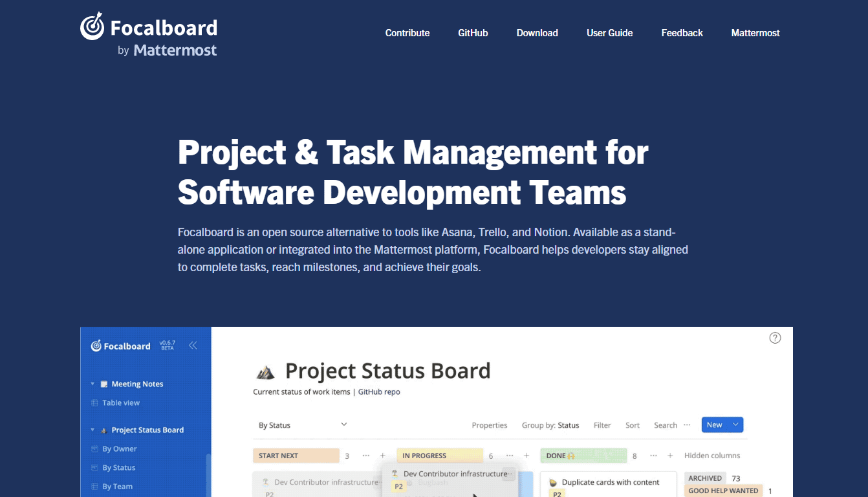This screenshot has width=868, height=497.
Task: Open the GitHub repo link
Action: pos(379,392)
